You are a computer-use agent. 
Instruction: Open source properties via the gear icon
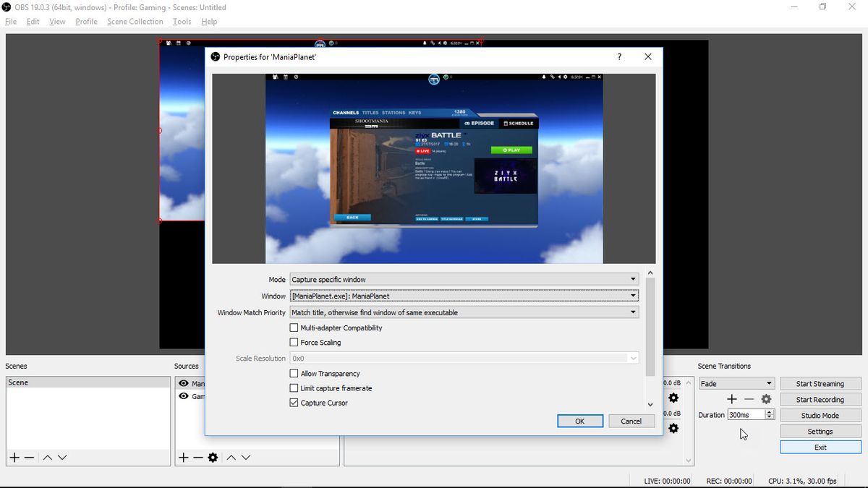pyautogui.click(x=213, y=457)
